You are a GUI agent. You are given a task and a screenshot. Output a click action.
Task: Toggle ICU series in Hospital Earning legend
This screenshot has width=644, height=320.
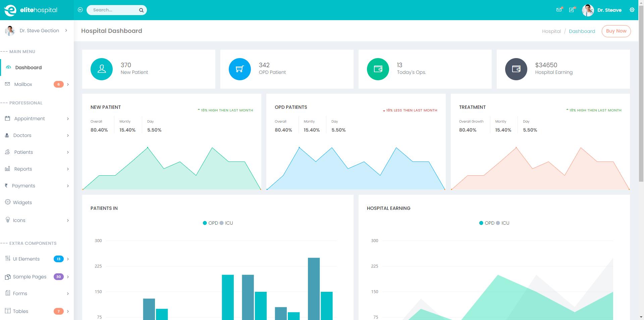[502, 223]
